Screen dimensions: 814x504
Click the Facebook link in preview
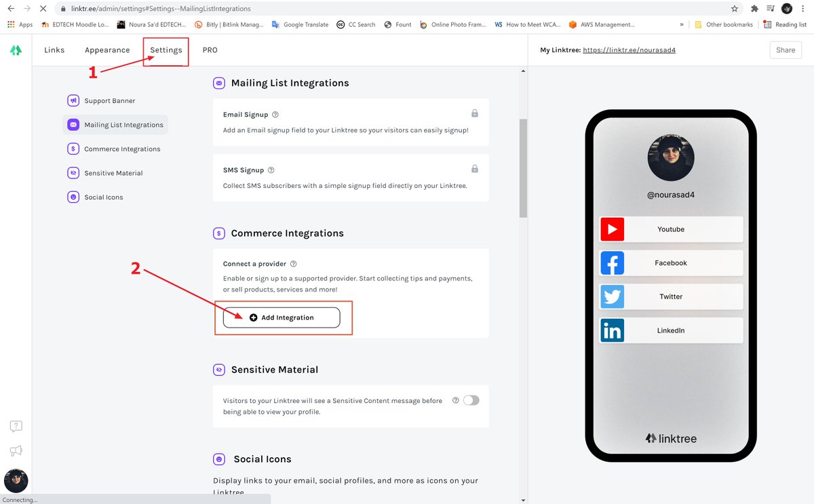(671, 263)
